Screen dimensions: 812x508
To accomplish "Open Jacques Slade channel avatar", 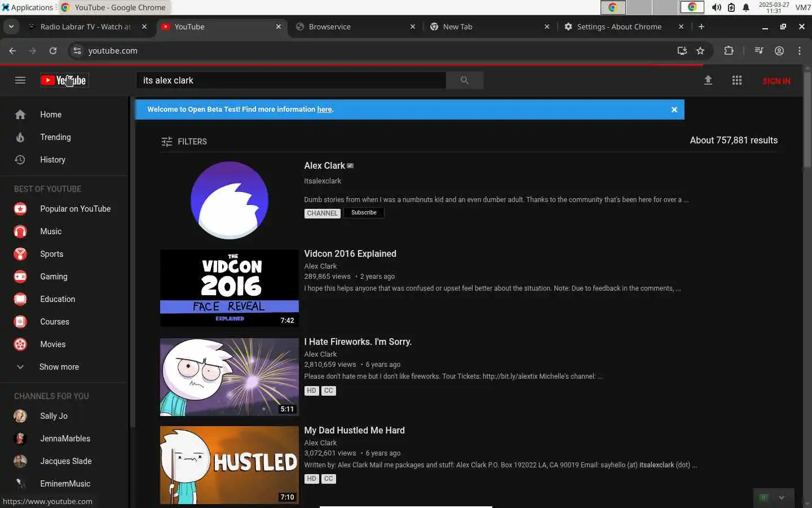I will (x=20, y=461).
